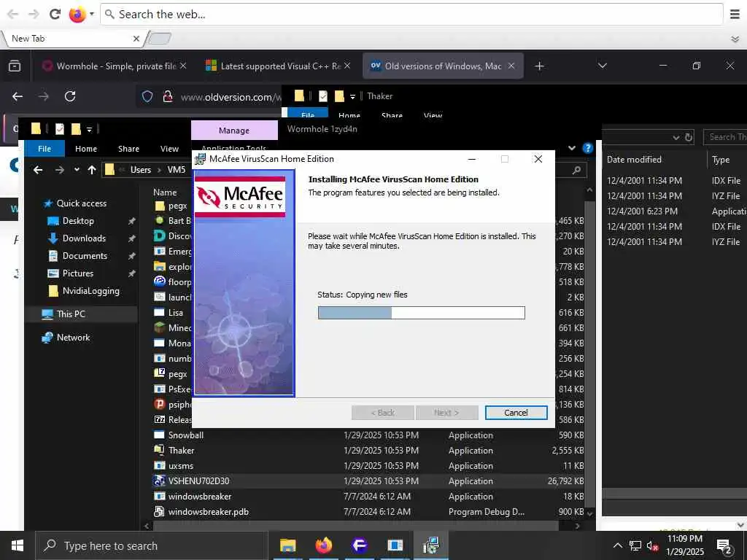Open Downloads folder in navigation pane
The image size is (747, 560).
pos(84,238)
